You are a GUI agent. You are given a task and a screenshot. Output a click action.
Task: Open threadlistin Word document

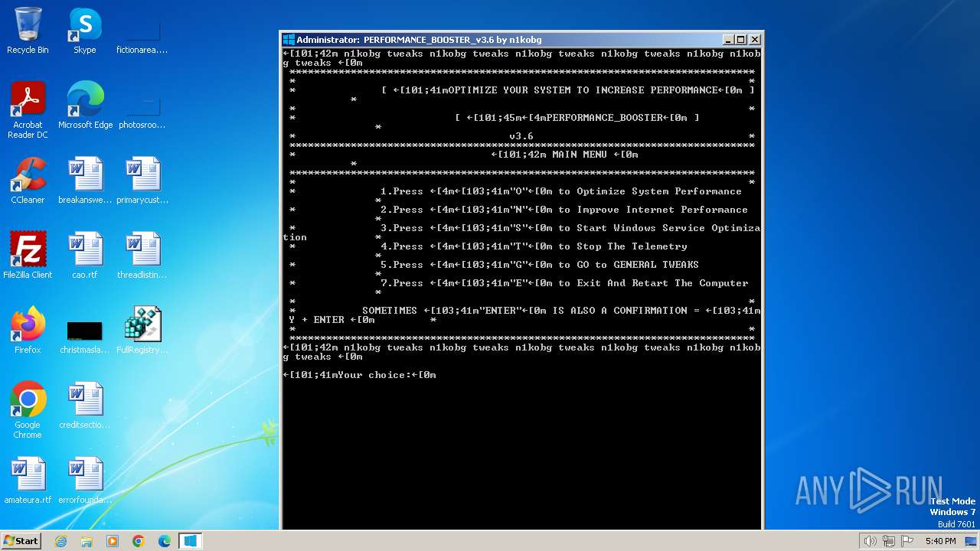click(142, 256)
